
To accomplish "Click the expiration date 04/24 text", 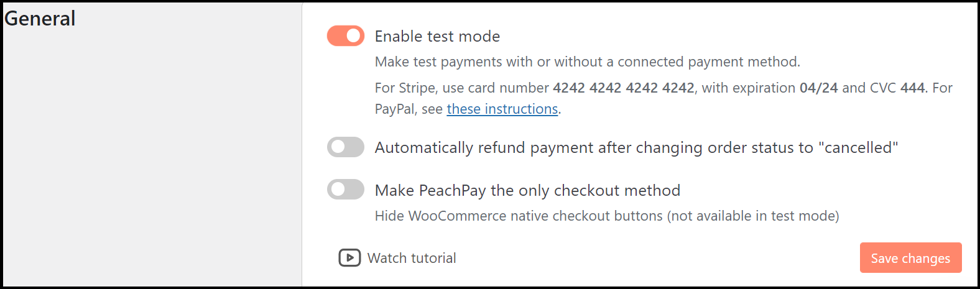I will coord(819,88).
